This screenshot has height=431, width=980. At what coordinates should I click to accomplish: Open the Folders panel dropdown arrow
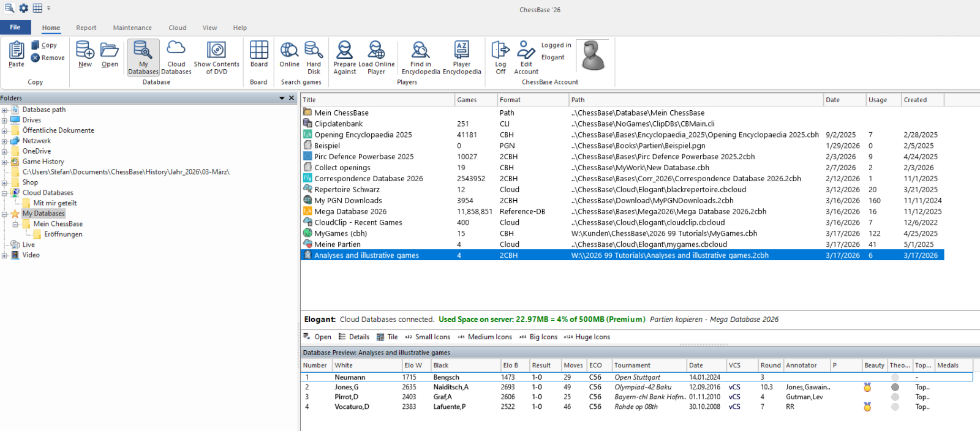tap(282, 98)
